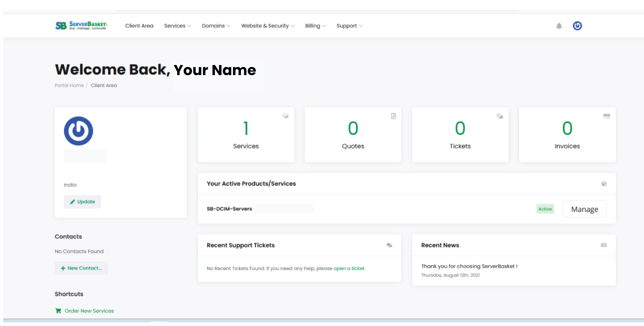This screenshot has height=326, width=644.
Task: Open the Support menu
Action: (x=349, y=26)
